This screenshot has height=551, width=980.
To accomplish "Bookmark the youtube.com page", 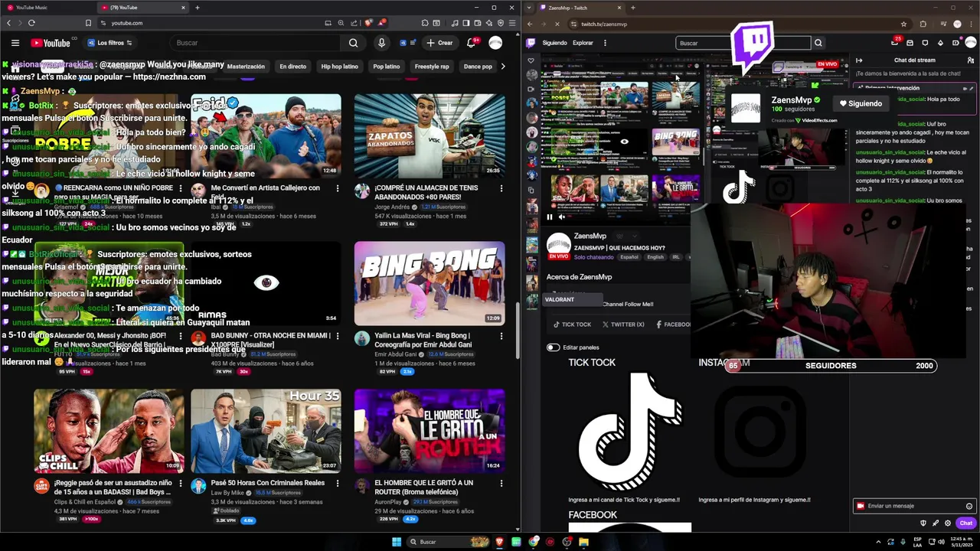I will [x=88, y=23].
